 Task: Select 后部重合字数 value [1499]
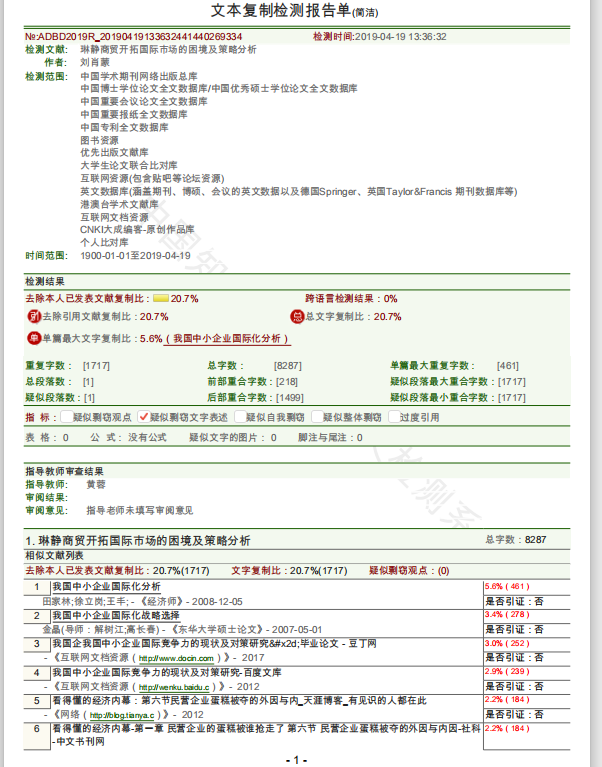pos(290,398)
